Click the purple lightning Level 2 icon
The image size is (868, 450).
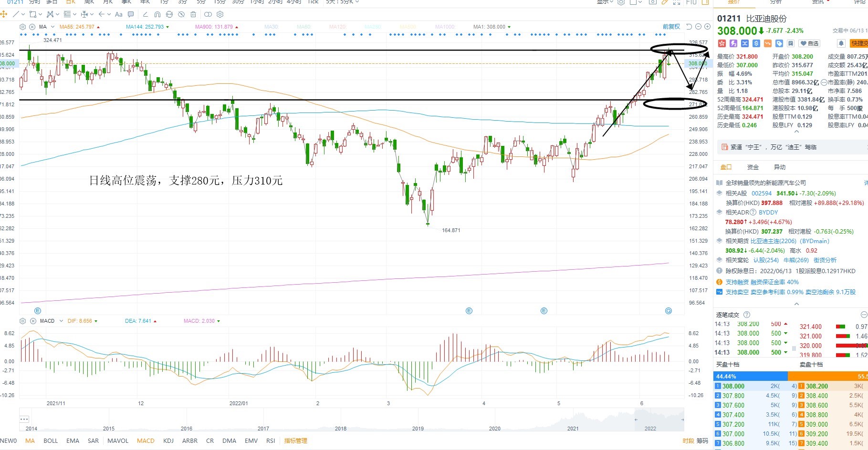point(733,43)
